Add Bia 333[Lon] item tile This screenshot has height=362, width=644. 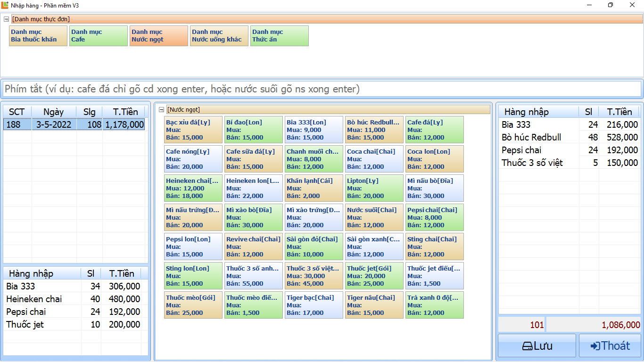pyautogui.click(x=314, y=130)
